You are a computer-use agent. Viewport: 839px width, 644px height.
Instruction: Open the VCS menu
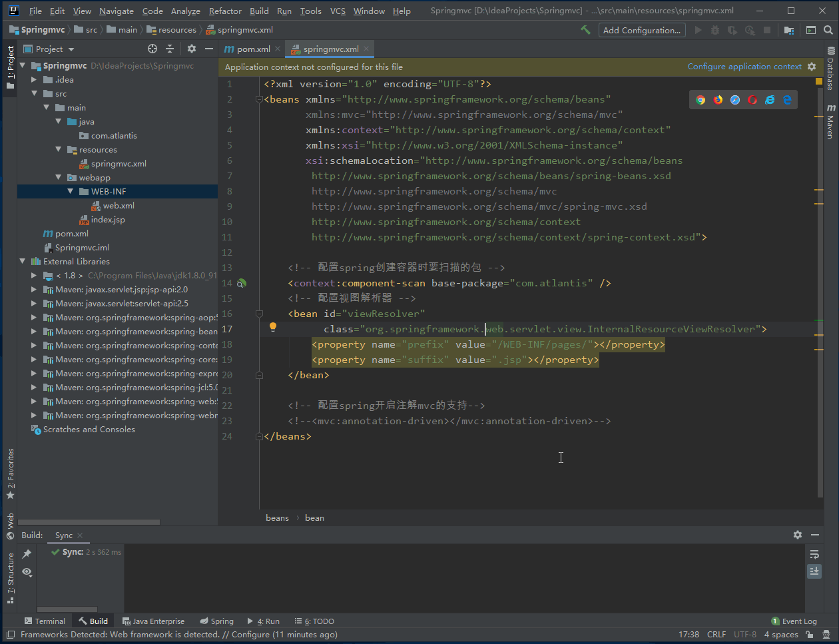coord(338,11)
